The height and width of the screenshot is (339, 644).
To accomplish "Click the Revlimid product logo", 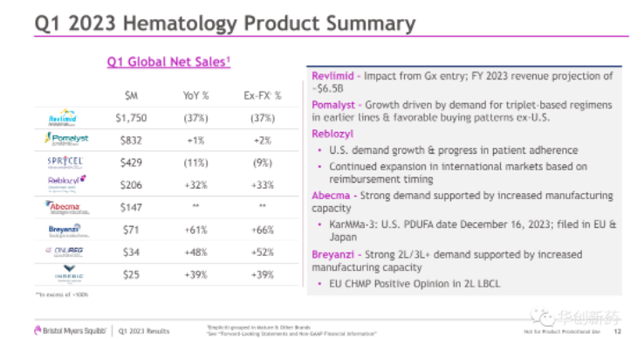I will point(63,118).
